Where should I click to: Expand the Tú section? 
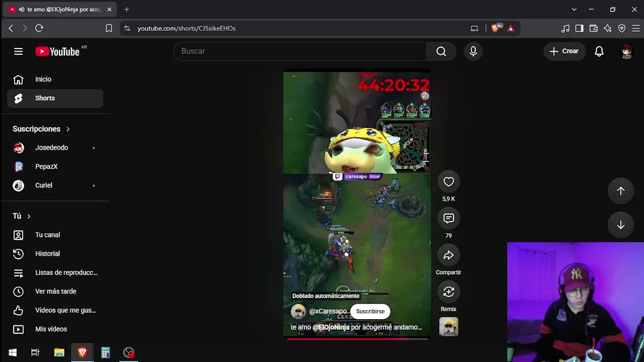click(x=22, y=216)
